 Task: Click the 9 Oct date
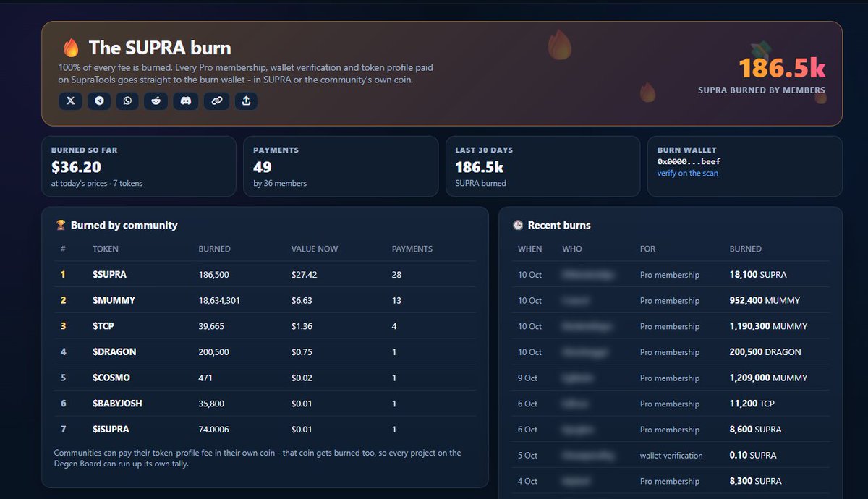(527, 378)
